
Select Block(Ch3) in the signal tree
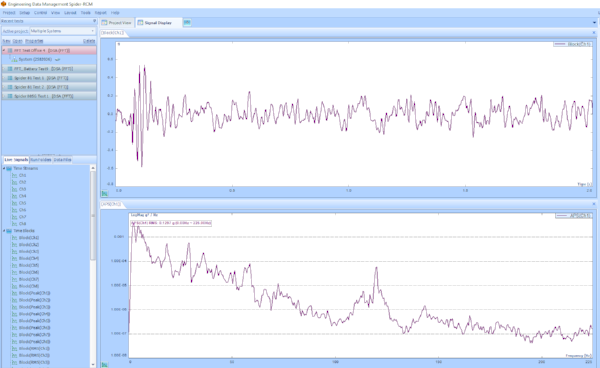(29, 252)
